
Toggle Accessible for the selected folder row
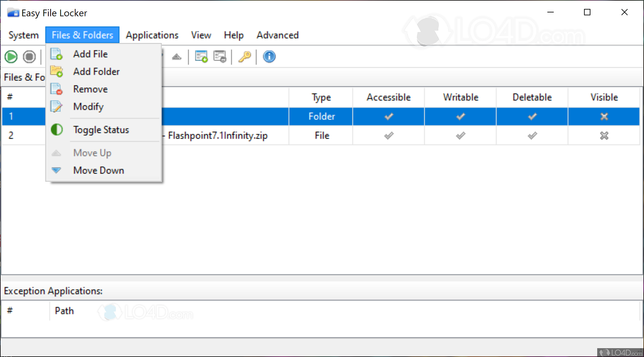(x=388, y=116)
